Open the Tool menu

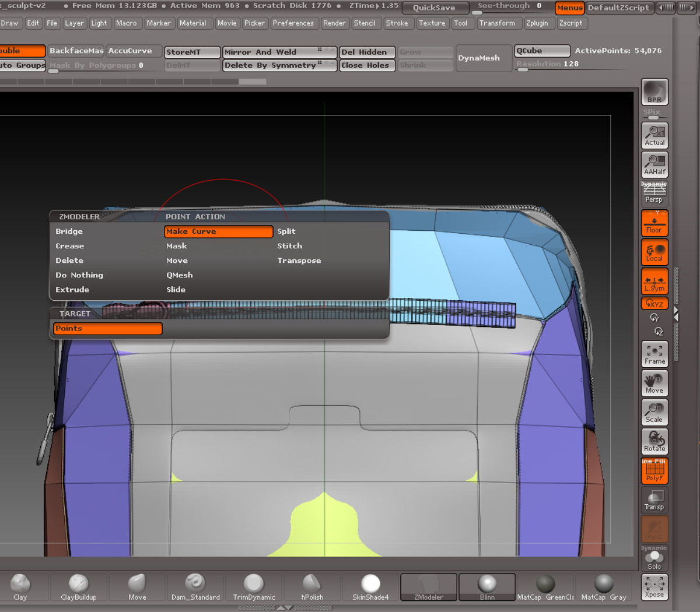[461, 23]
